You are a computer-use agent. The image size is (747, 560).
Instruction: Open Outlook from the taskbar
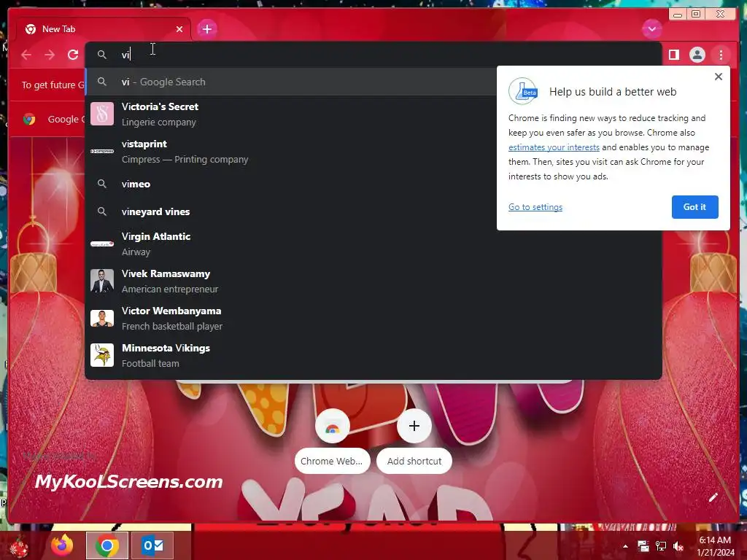(x=152, y=545)
